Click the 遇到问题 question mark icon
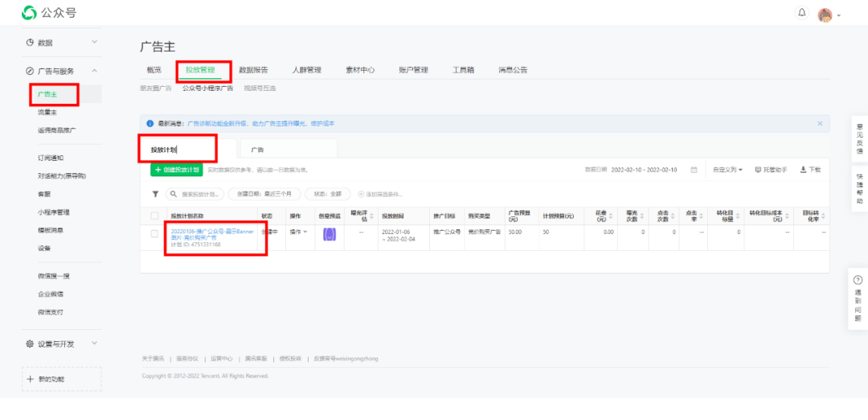 [858, 280]
